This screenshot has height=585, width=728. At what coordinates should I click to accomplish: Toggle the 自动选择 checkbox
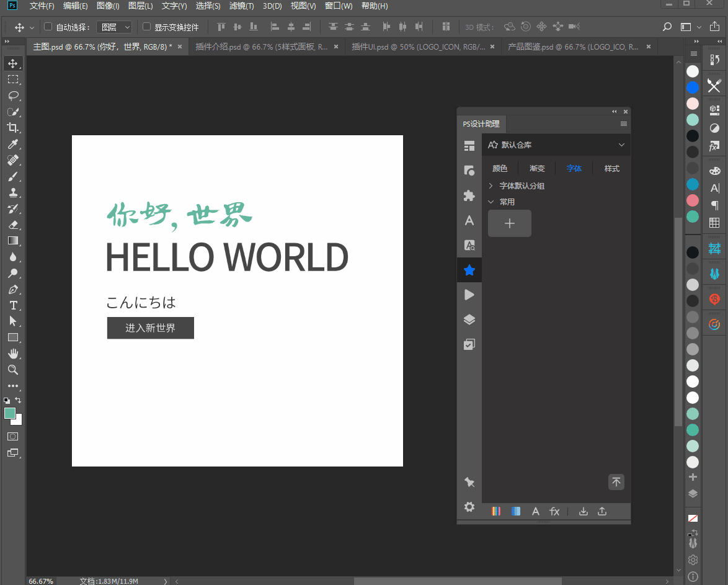[48, 27]
